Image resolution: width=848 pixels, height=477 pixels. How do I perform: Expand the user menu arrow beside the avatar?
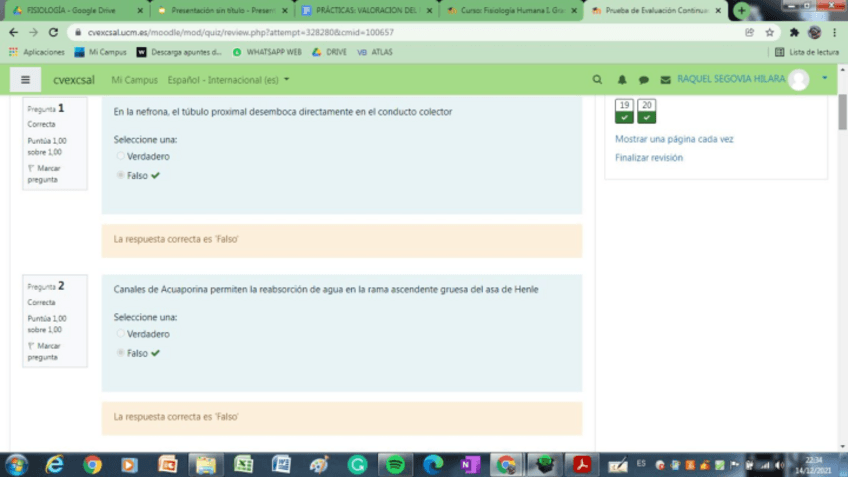(x=825, y=78)
